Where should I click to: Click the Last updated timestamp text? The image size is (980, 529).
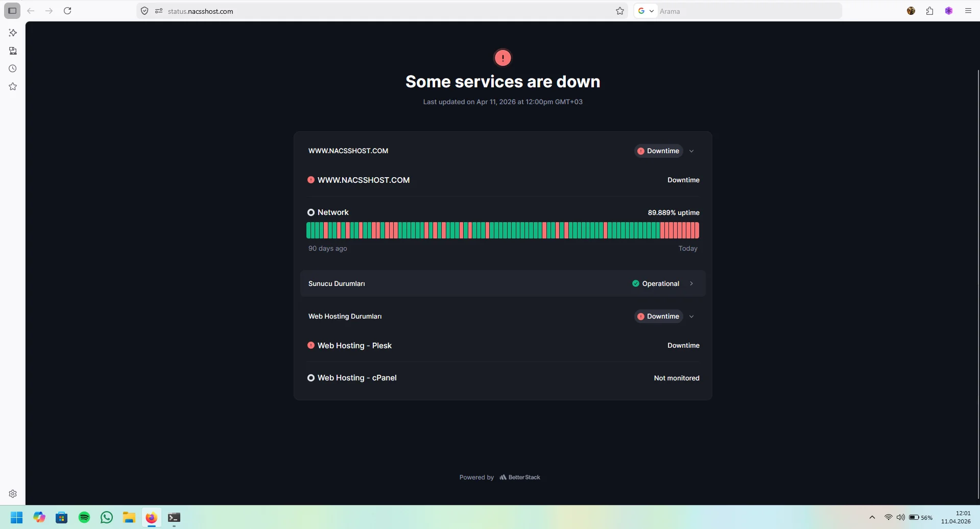(503, 102)
